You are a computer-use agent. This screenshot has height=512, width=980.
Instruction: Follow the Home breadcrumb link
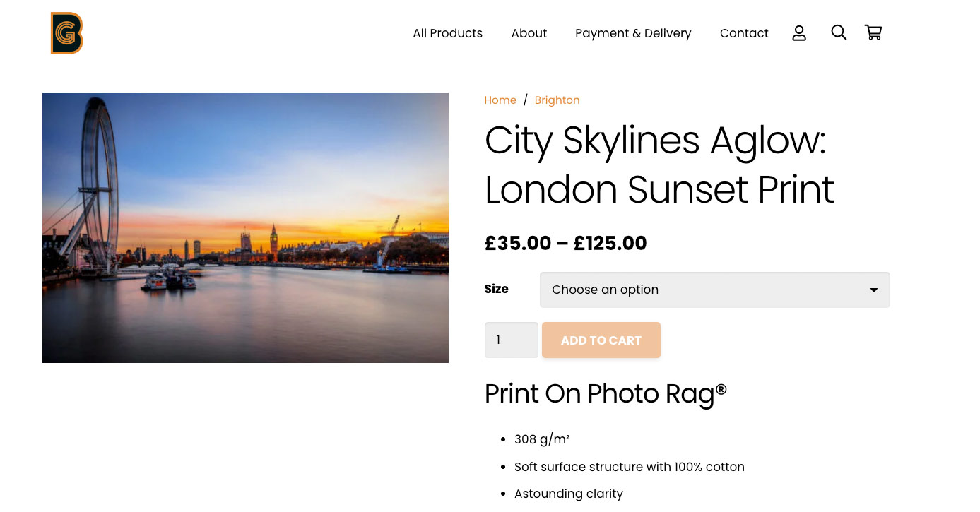coord(500,100)
